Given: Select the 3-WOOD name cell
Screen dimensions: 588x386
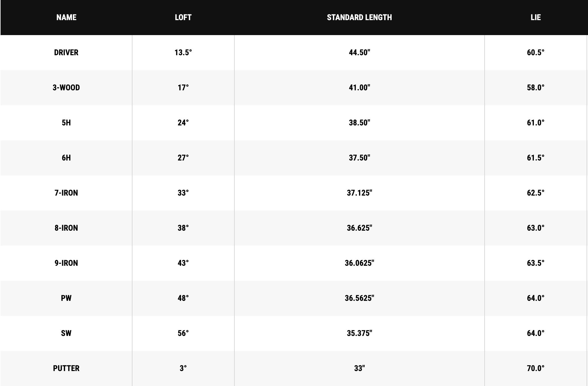Looking at the screenshot, I should [x=66, y=87].
